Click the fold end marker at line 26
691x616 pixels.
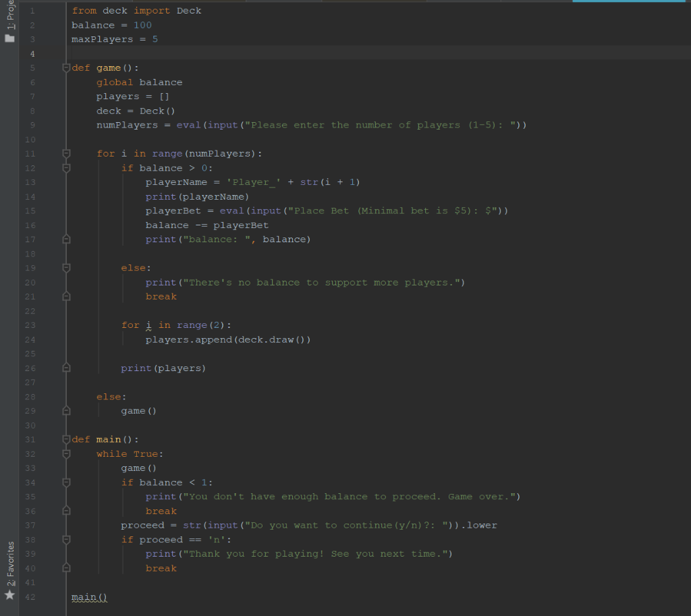click(x=67, y=368)
